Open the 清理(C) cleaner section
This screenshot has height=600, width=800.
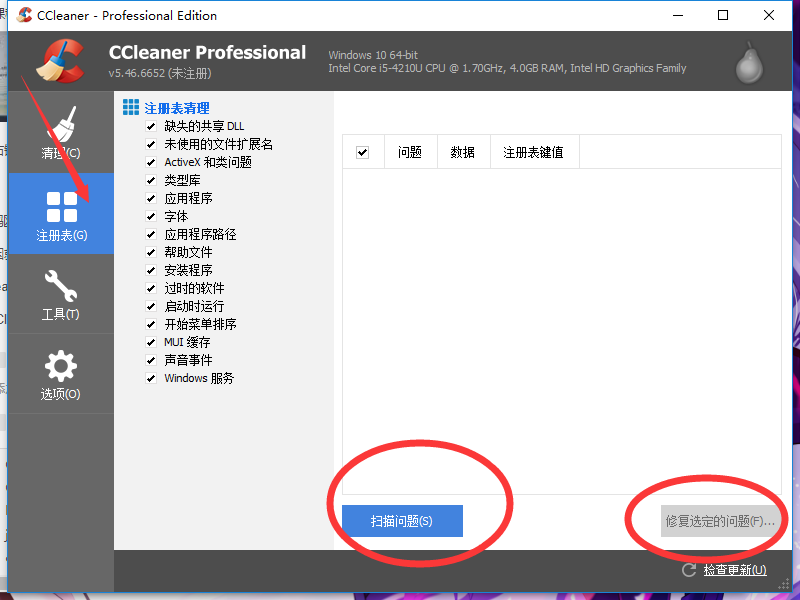pos(61,132)
